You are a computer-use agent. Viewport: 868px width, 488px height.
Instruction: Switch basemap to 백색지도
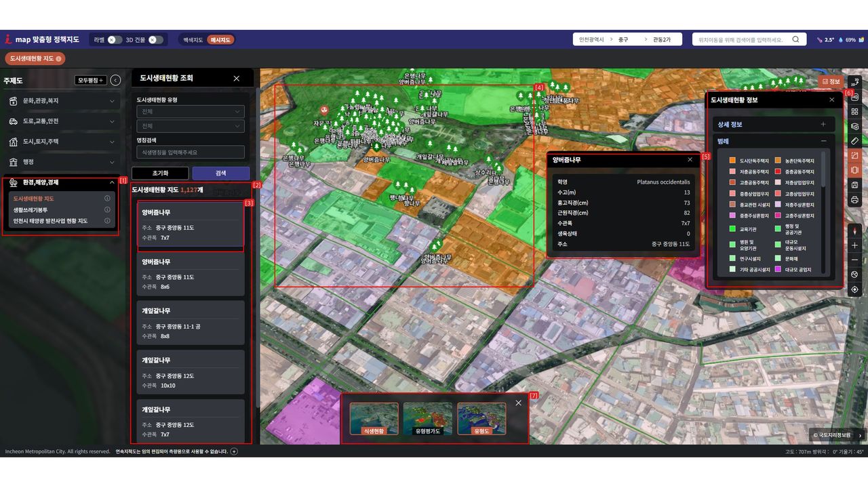[193, 40]
